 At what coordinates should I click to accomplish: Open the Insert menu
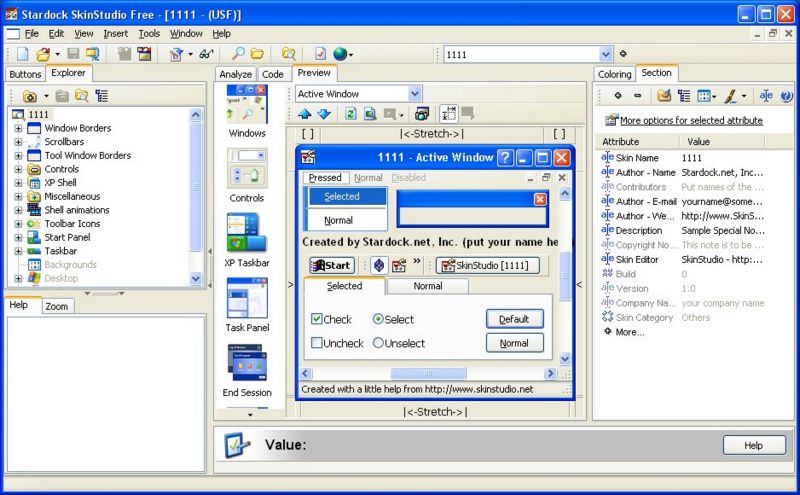pos(116,33)
